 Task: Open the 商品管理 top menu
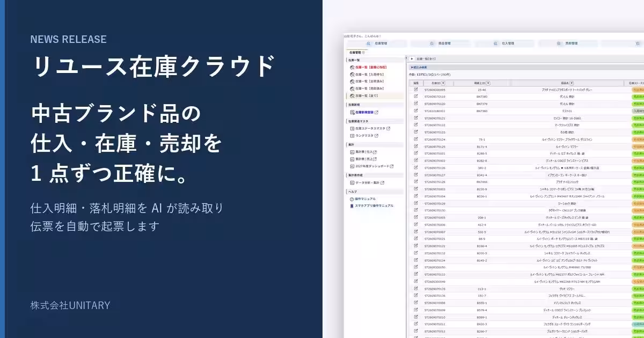tap(440, 43)
